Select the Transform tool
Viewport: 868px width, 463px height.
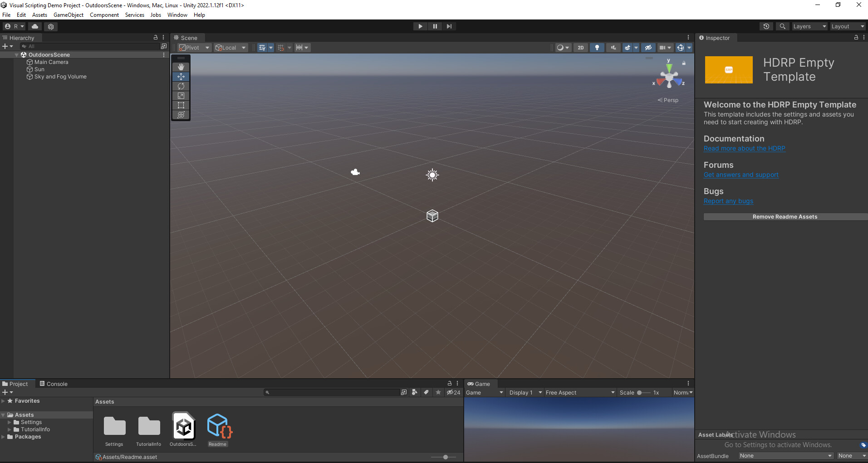coord(181,115)
